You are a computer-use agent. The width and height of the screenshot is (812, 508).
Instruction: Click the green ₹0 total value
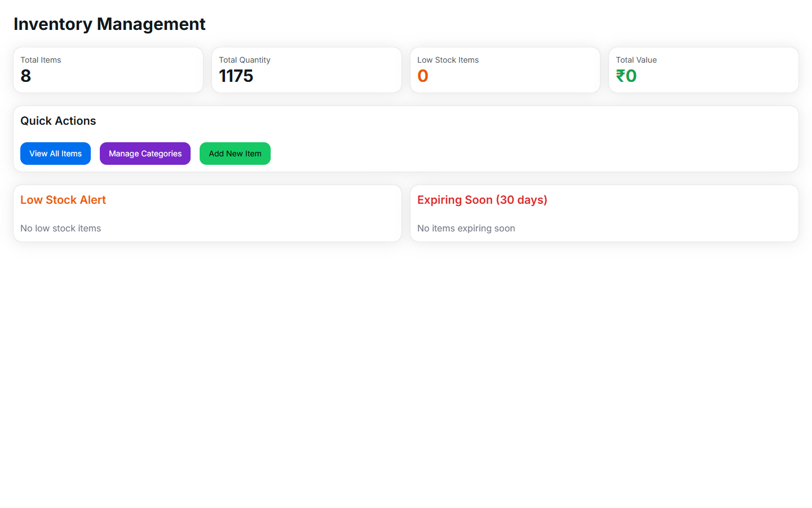point(626,76)
